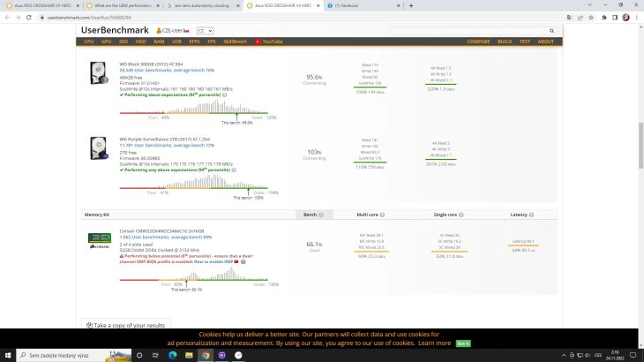Viewport: 644px width, 362px height.
Task: Switch to the Facebook browser tab
Action: tap(363, 6)
